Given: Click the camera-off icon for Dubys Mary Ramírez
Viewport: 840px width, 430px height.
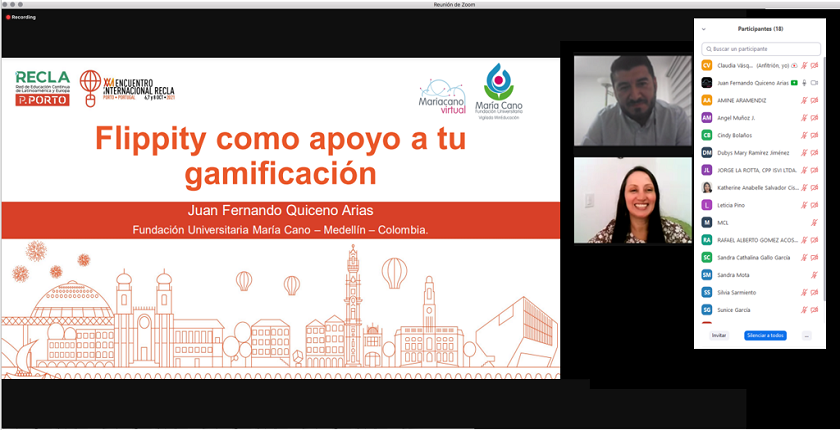Looking at the screenshot, I should pyautogui.click(x=814, y=153).
